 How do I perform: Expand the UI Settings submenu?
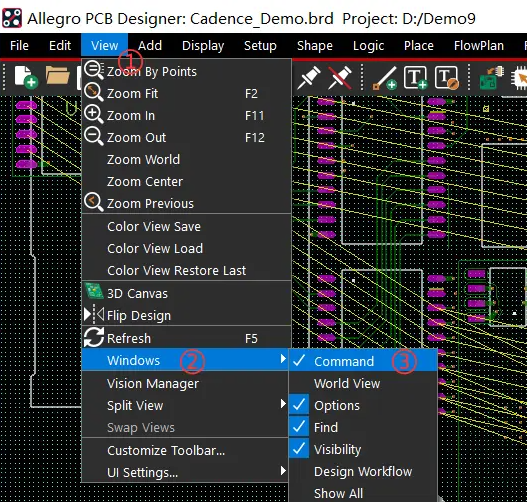coord(185,472)
